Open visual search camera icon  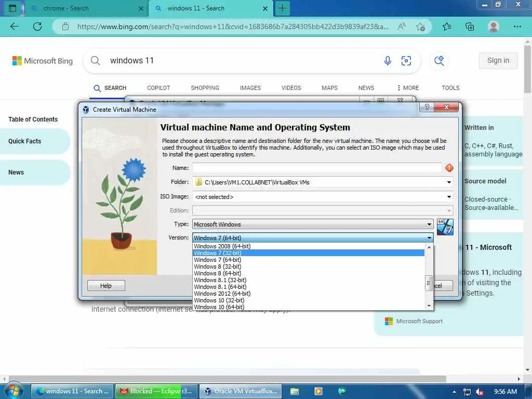[406, 61]
